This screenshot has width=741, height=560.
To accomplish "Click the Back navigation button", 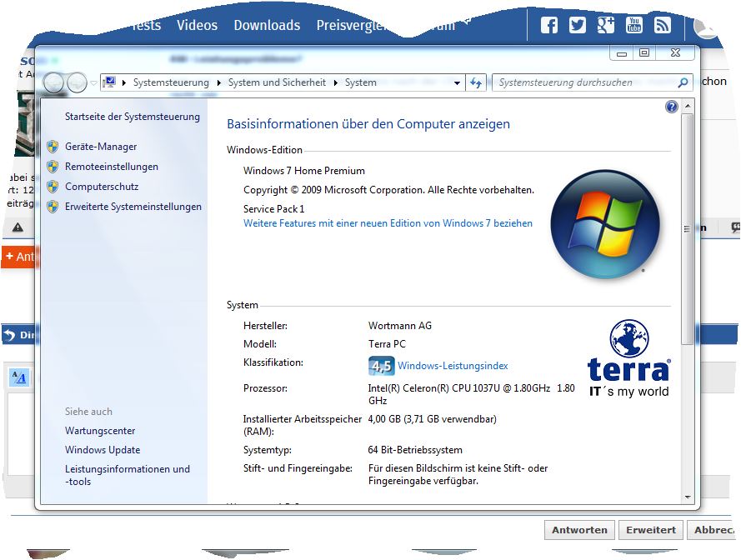I will 53,82.
